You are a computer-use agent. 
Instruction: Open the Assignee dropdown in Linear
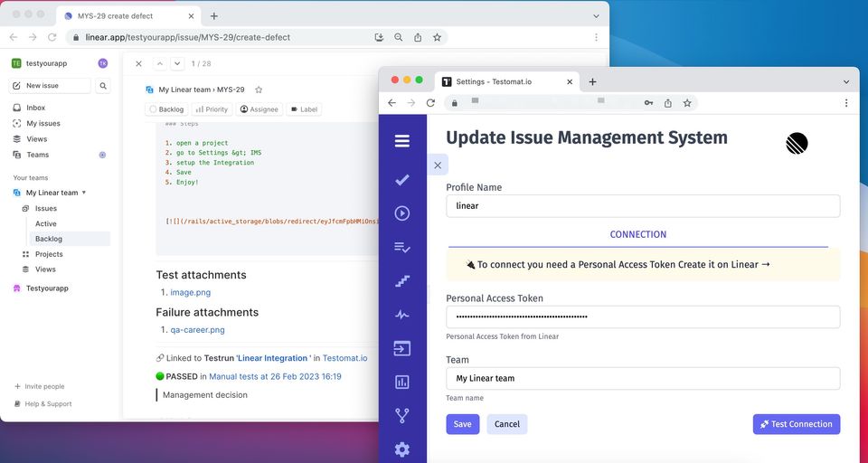[259, 109]
